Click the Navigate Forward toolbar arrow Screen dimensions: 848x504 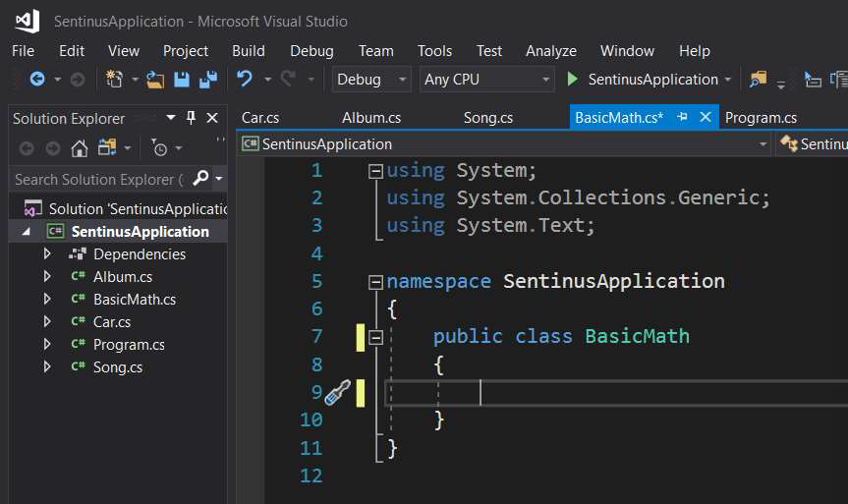click(x=78, y=80)
